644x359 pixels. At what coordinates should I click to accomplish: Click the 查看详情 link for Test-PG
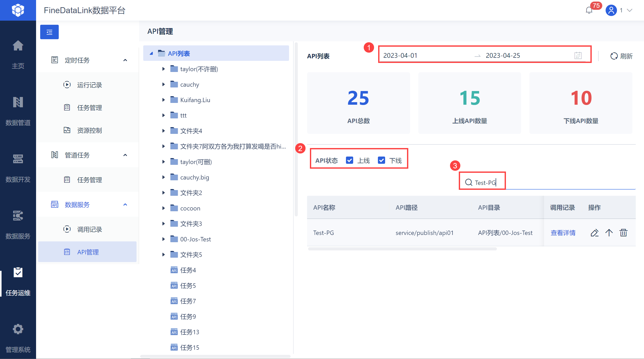click(x=563, y=233)
